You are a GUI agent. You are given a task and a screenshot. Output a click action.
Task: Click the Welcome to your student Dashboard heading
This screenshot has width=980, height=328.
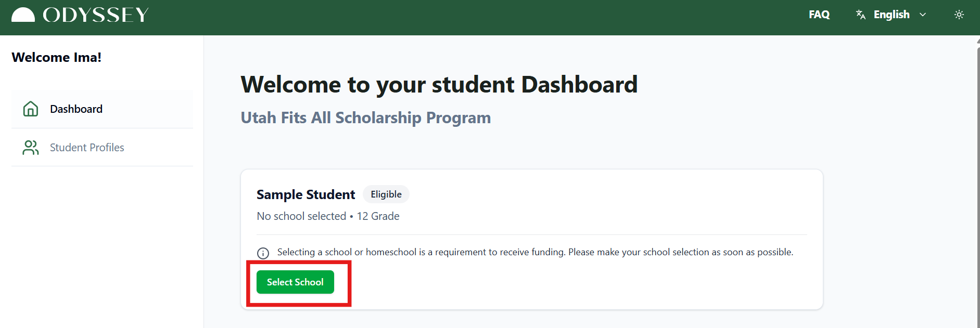(439, 85)
